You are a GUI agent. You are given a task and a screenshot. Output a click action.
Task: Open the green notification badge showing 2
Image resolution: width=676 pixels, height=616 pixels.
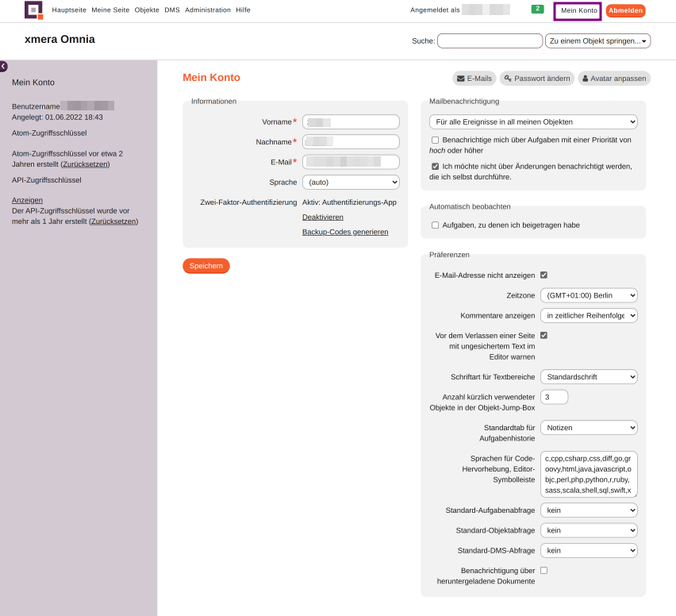tap(537, 9)
